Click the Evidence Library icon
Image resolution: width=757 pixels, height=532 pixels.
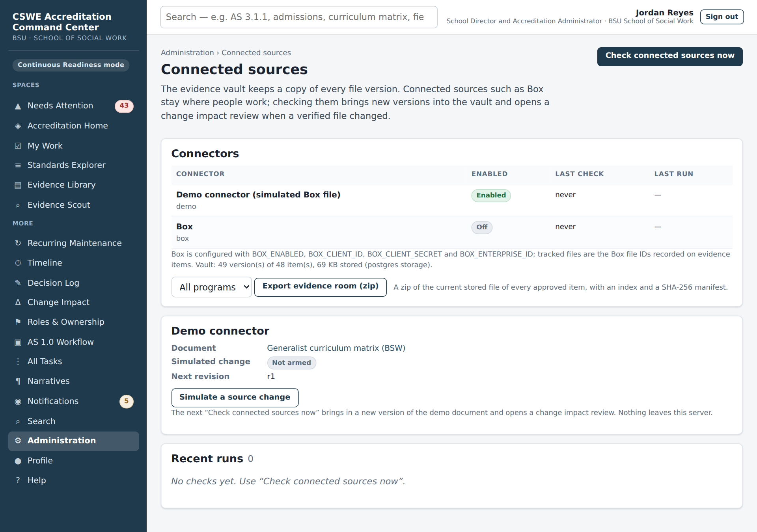[x=18, y=185]
